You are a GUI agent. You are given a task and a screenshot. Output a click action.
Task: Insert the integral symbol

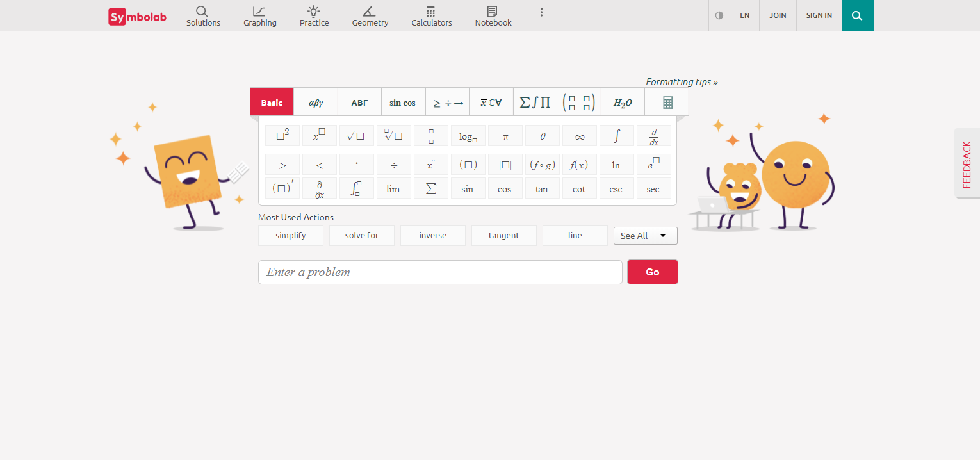616,136
